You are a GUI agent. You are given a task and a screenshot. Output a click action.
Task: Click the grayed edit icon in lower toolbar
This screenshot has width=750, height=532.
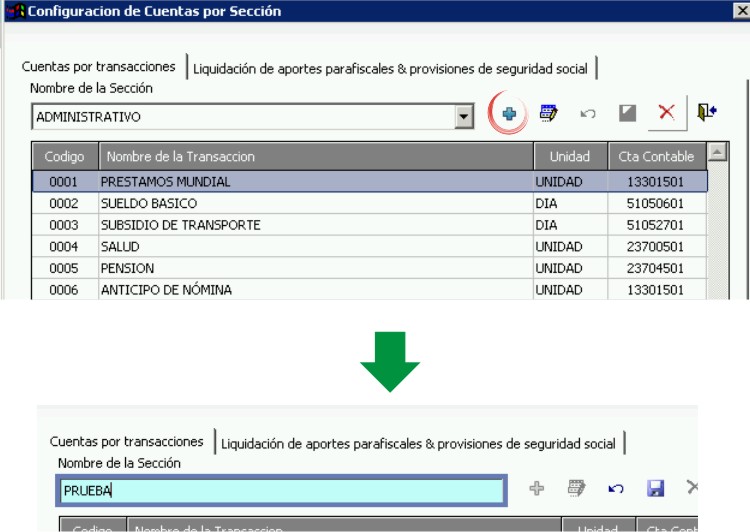pyautogui.click(x=576, y=488)
